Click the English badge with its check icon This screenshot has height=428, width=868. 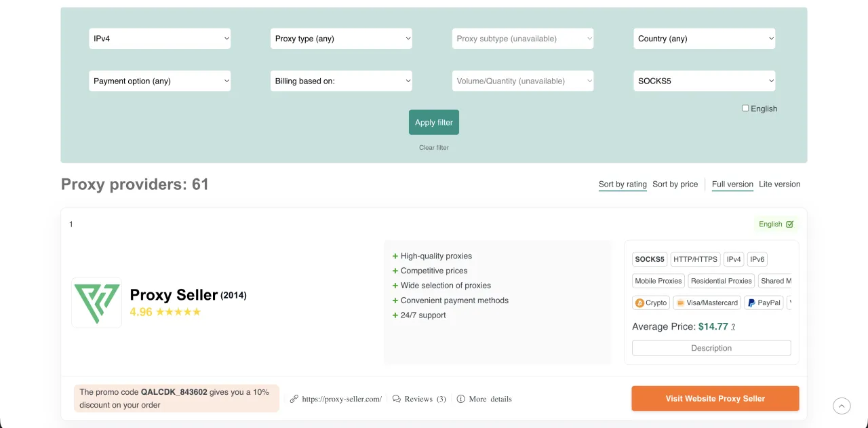(x=776, y=224)
